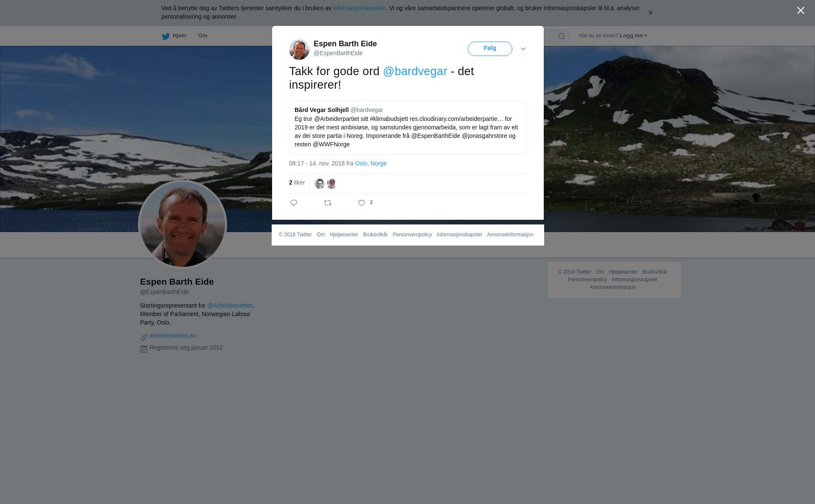Close the tweet overlay with X
Image resolution: width=815 pixels, height=504 pixels.
coord(801,11)
